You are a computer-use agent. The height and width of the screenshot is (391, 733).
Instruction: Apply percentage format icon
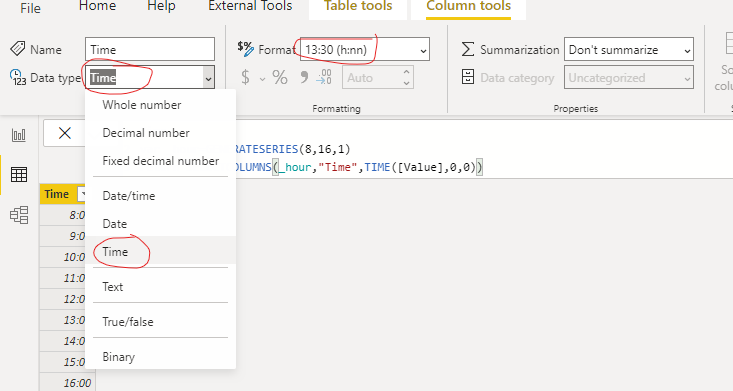[280, 77]
